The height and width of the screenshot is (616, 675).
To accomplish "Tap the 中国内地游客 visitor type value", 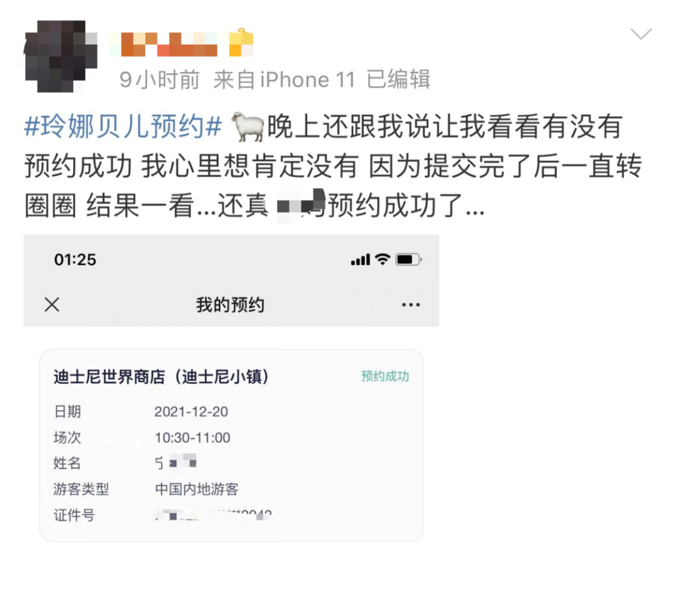I will coord(196,489).
